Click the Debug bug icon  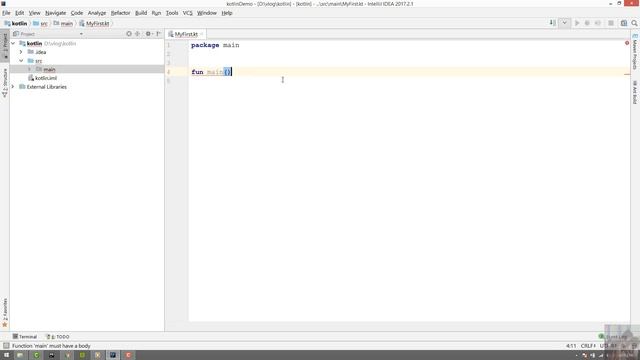tap(587, 23)
